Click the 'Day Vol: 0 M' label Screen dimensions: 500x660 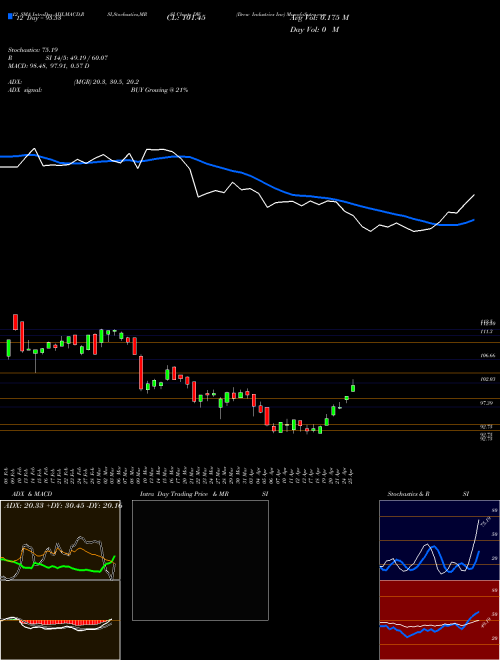click(314, 30)
